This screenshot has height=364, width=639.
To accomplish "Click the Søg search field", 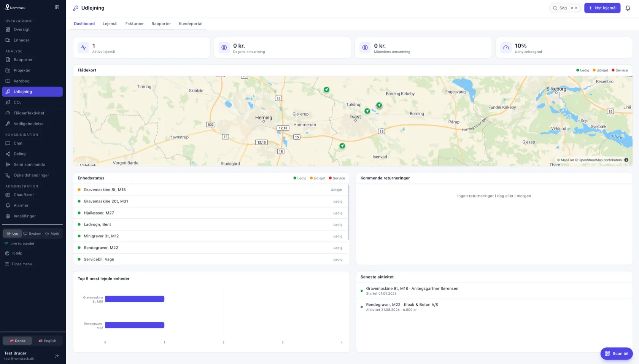I will point(565,8).
